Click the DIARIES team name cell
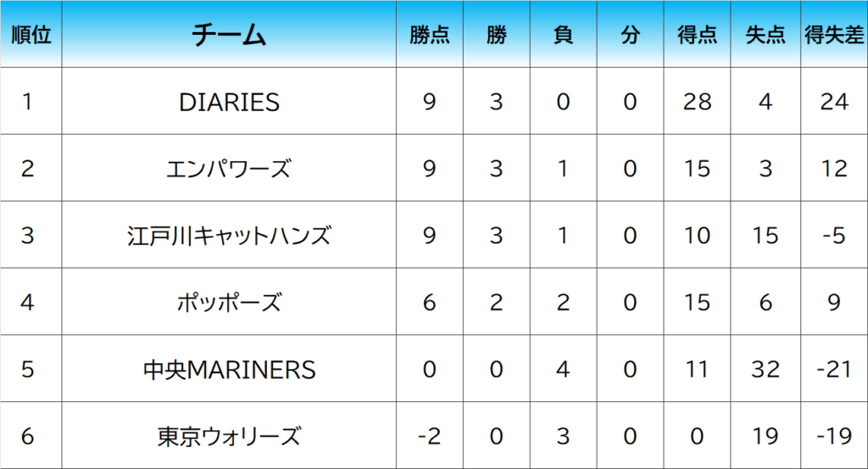Image resolution: width=868 pixels, height=469 pixels. point(229,101)
